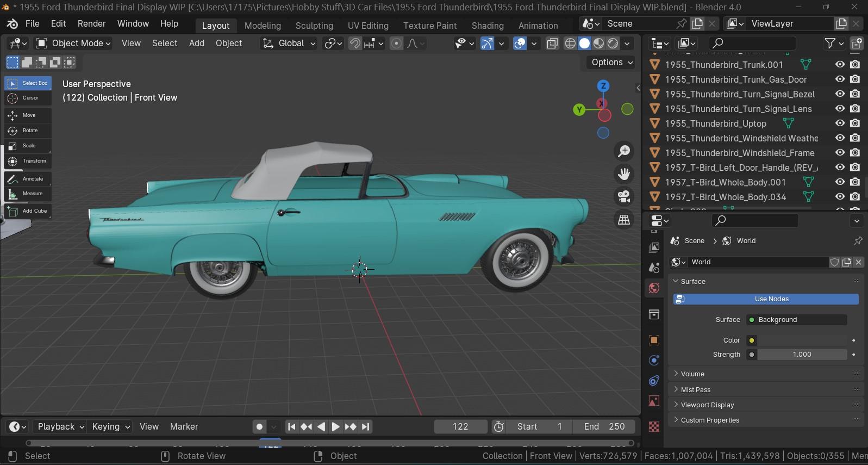Switch to wireframe viewport shading
The height and width of the screenshot is (465, 868).
tap(570, 44)
